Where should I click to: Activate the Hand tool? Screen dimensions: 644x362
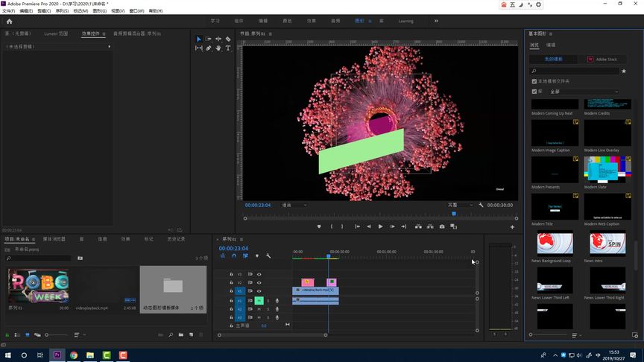coord(218,48)
